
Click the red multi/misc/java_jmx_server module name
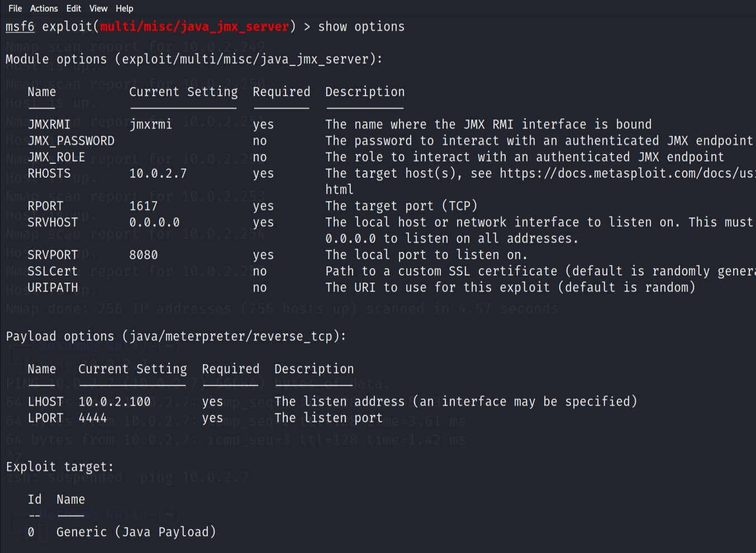tap(194, 27)
